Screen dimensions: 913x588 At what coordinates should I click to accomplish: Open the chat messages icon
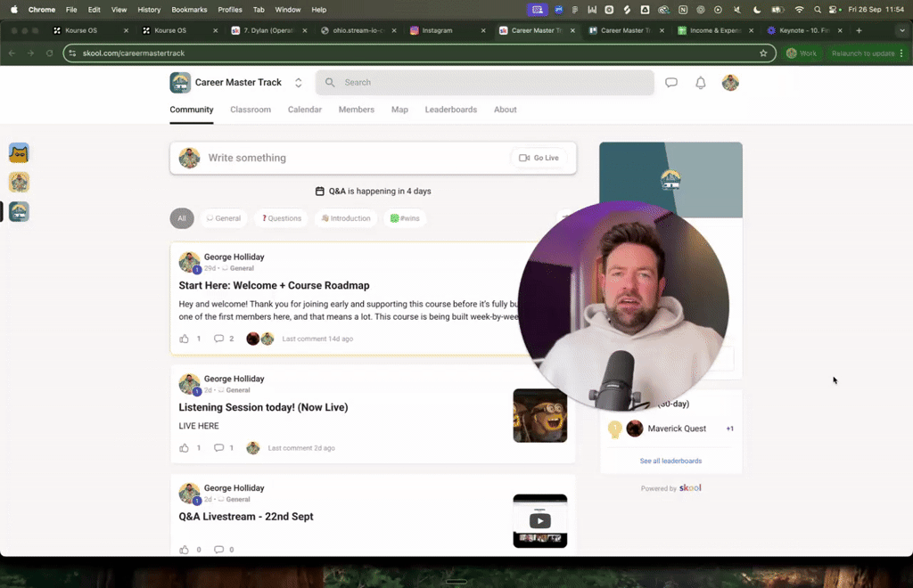[x=671, y=83]
